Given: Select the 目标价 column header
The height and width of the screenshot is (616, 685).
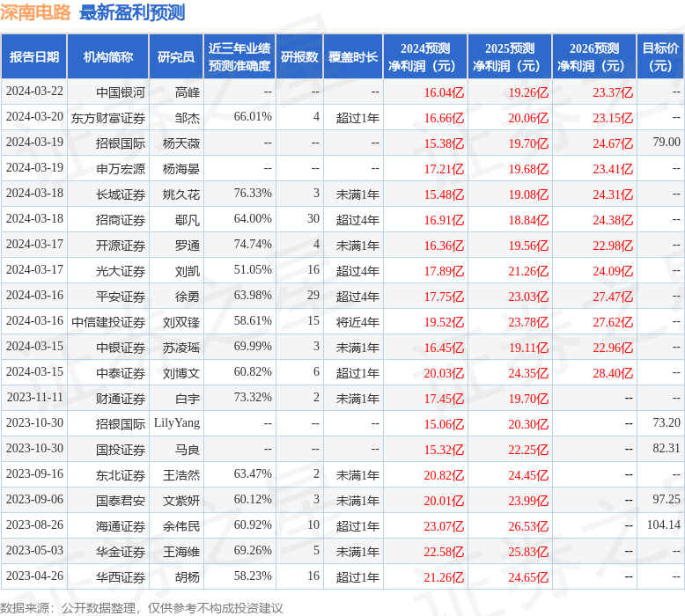Looking at the screenshot, I should tap(660, 56).
